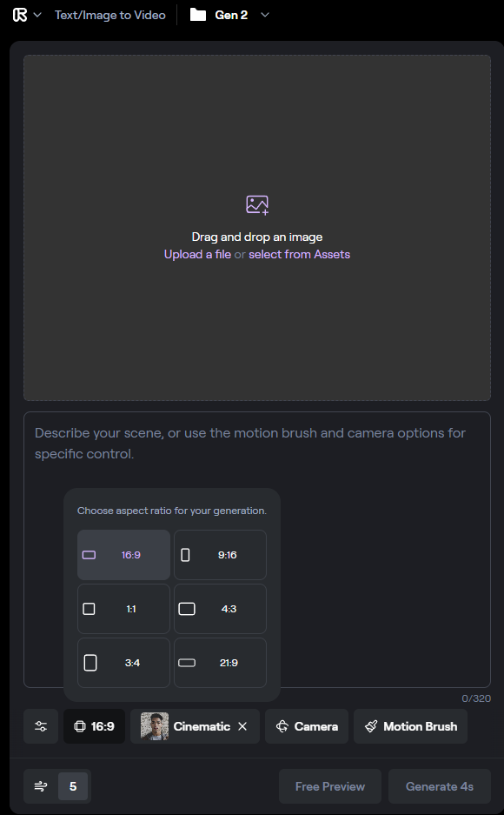This screenshot has width=504, height=815.
Task: Click the folder icon next to Gen 2
Action: point(198,15)
